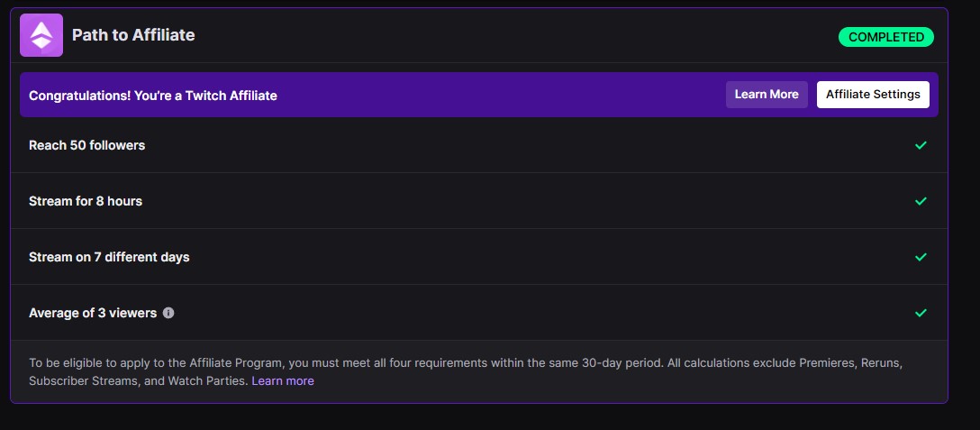Click the Reach 50 followers requirement label

coord(86,145)
